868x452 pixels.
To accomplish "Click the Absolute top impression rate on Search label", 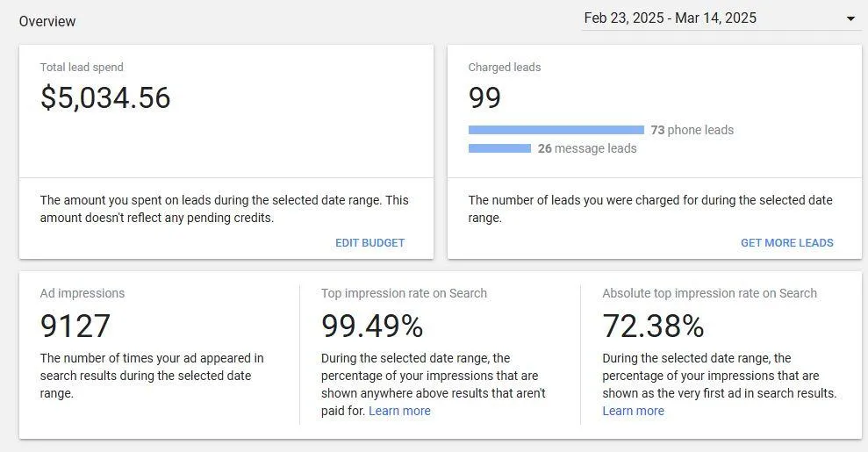I will 710,293.
